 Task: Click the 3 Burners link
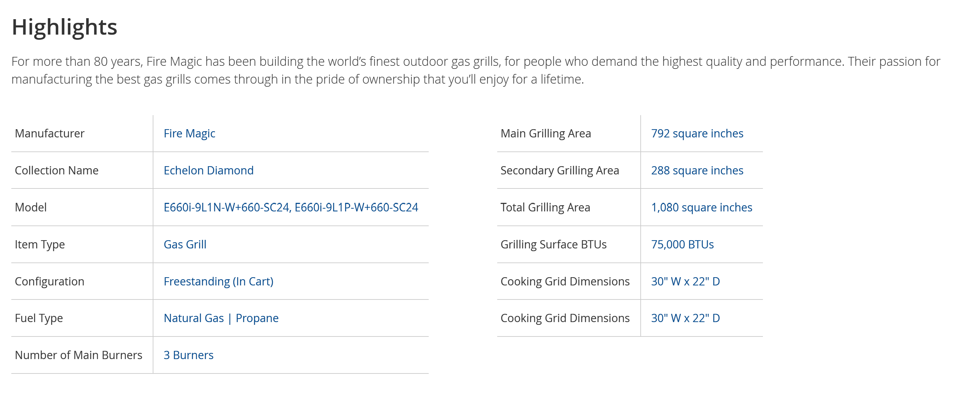click(188, 355)
